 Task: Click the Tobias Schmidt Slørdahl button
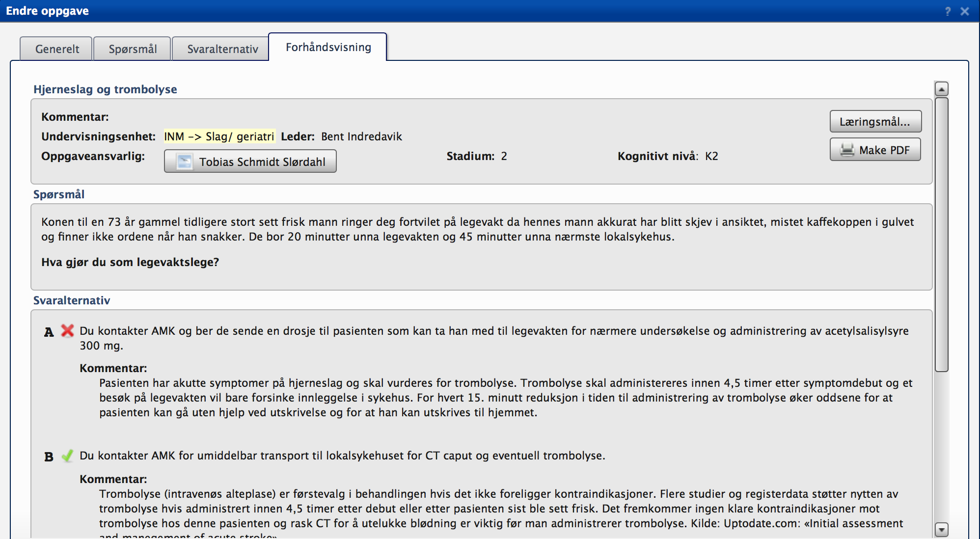(x=250, y=162)
